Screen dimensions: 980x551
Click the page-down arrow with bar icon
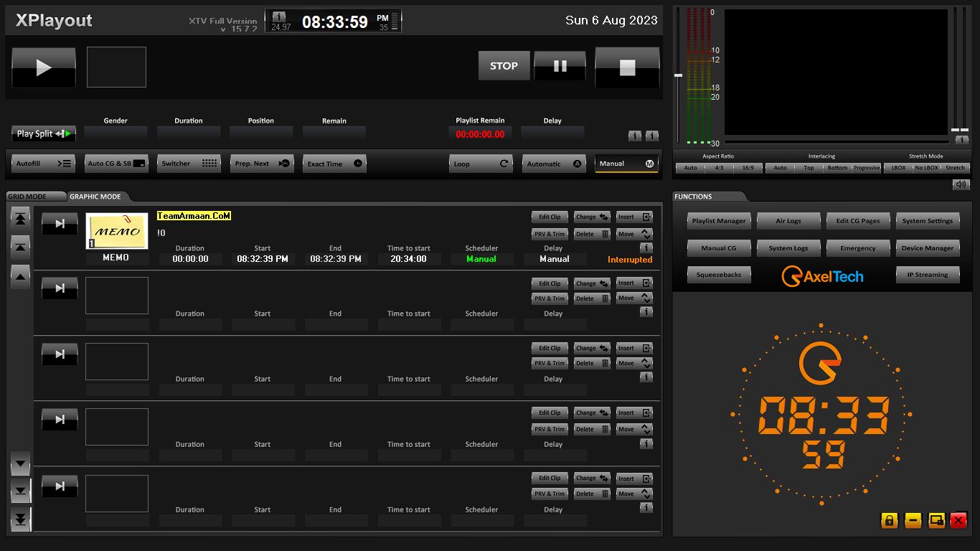coord(21,492)
